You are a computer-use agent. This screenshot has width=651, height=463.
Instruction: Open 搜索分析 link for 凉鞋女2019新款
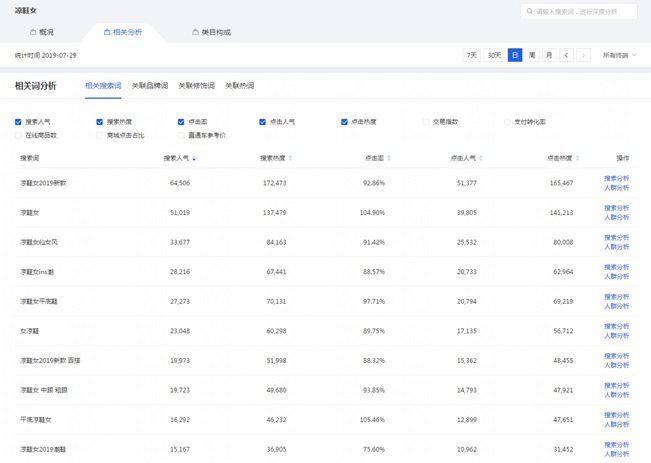point(616,178)
